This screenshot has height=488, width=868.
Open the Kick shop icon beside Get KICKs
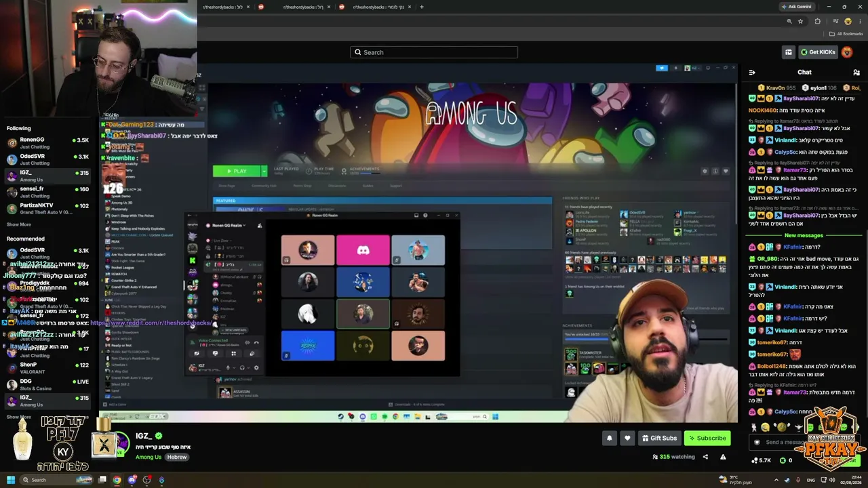(788, 52)
